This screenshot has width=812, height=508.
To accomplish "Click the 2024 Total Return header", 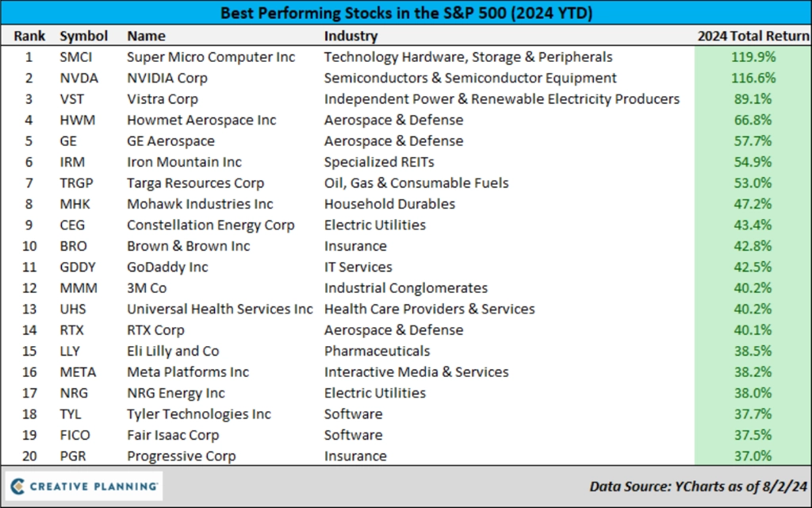I will [x=753, y=36].
